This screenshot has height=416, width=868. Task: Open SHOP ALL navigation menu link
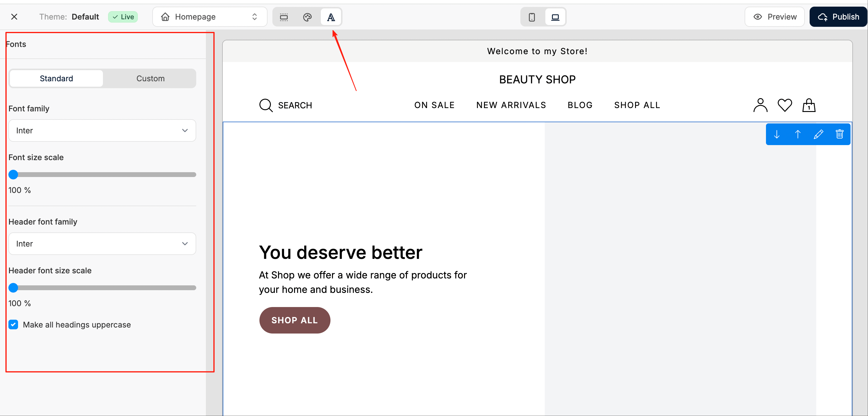click(x=637, y=105)
